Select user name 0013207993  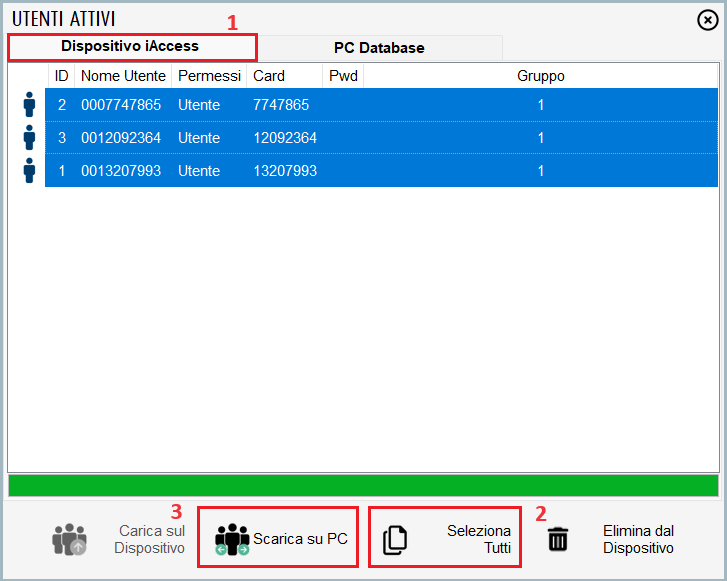121,171
